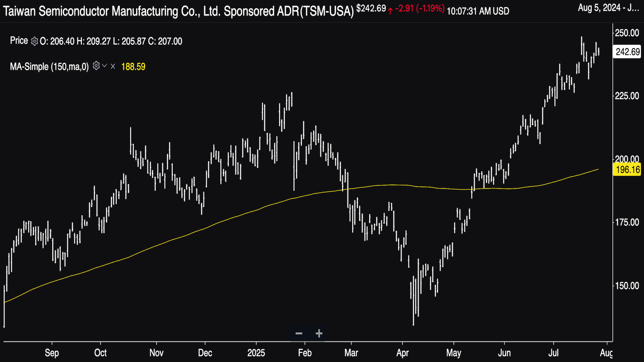Click the Jun label on time axis
The width and height of the screenshot is (644, 362).
pos(504,353)
